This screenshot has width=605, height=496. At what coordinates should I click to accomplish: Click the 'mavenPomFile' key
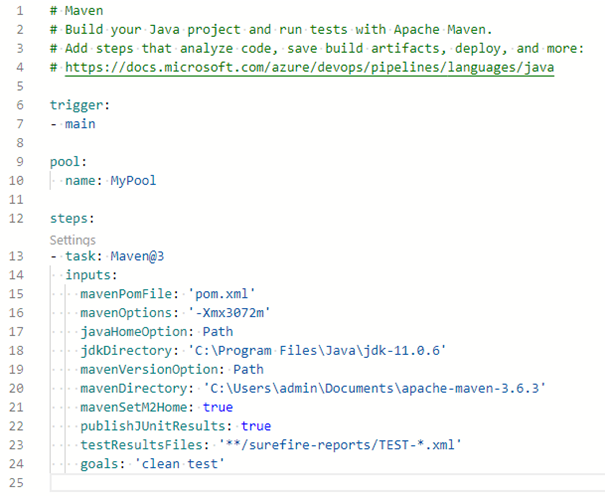[x=125, y=294]
